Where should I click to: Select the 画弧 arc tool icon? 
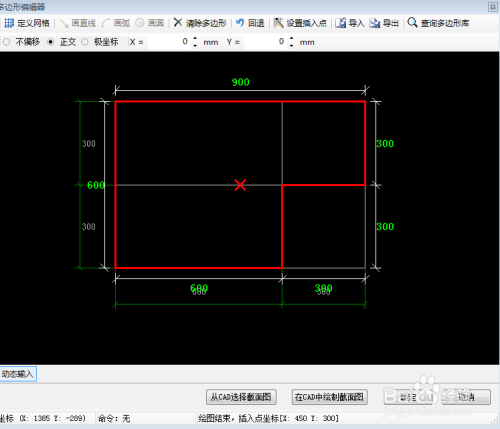click(x=106, y=23)
